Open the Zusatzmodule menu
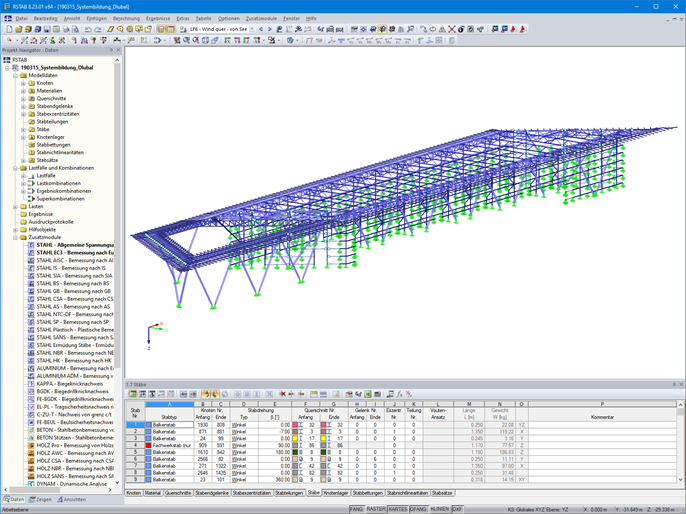The height and width of the screenshot is (514, 686). click(261, 18)
